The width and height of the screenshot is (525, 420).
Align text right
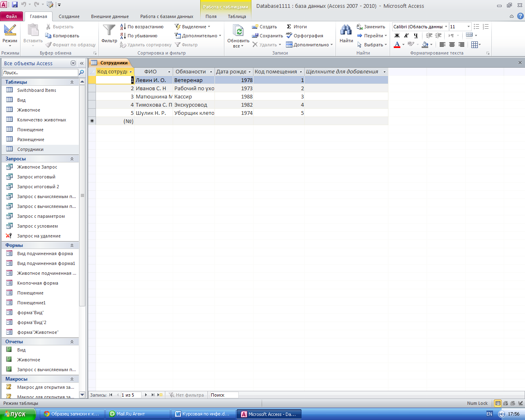[461, 45]
